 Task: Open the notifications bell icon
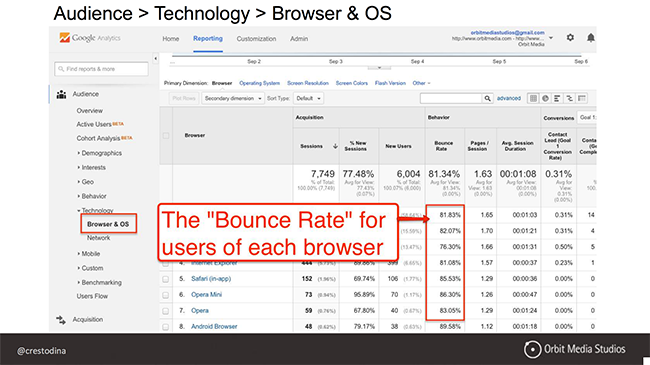591,38
